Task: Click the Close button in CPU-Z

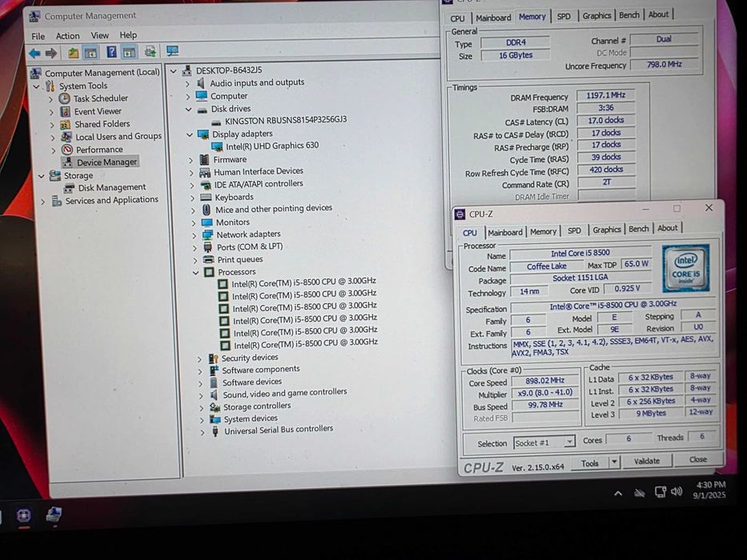Action: pyautogui.click(x=698, y=459)
